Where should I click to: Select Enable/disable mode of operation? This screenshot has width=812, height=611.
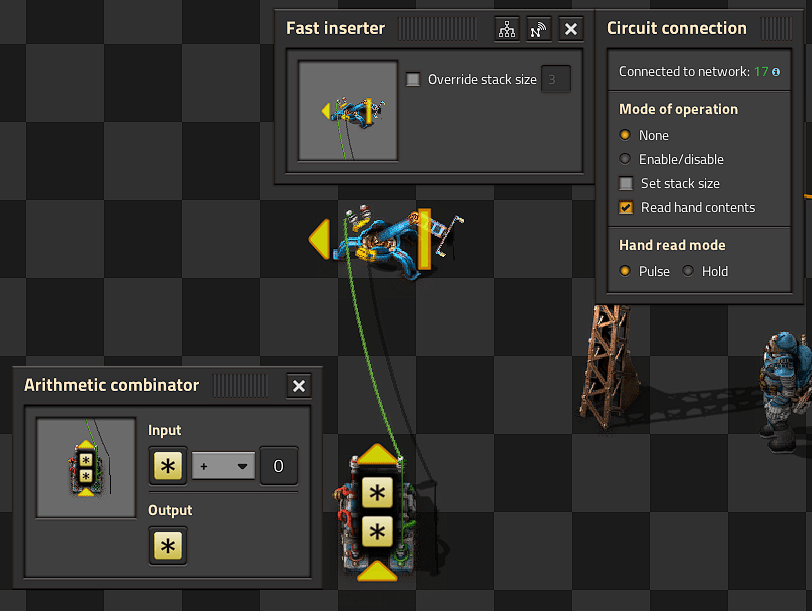click(625, 159)
